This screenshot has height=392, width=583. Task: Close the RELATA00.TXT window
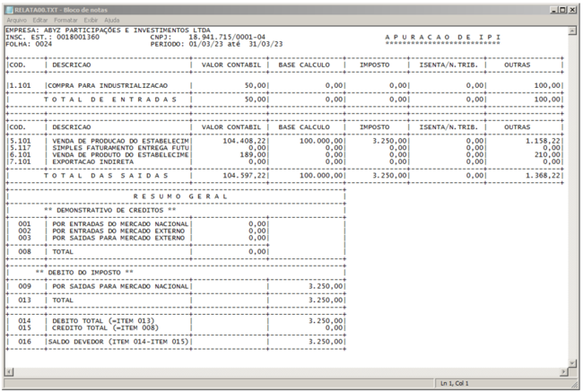[572, 10]
